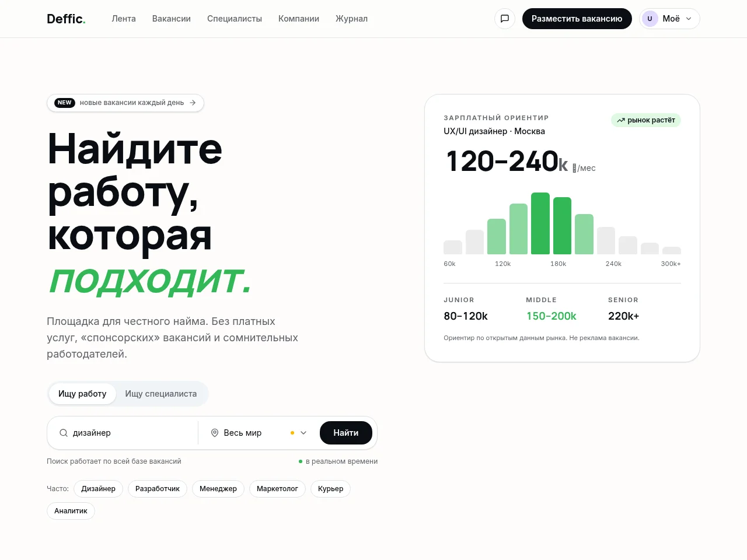
Task: Click the 180k axis label
Action: [x=558, y=264]
